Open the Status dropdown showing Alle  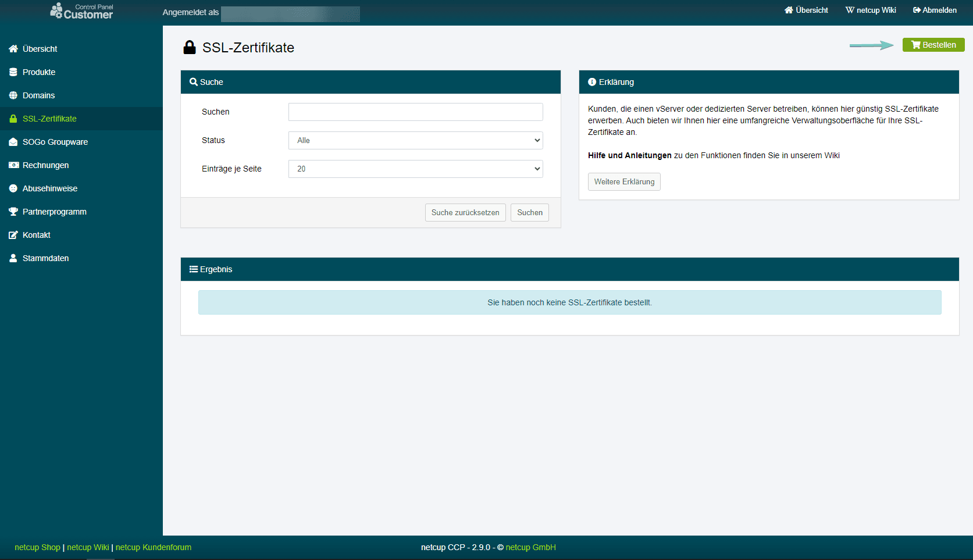(415, 140)
